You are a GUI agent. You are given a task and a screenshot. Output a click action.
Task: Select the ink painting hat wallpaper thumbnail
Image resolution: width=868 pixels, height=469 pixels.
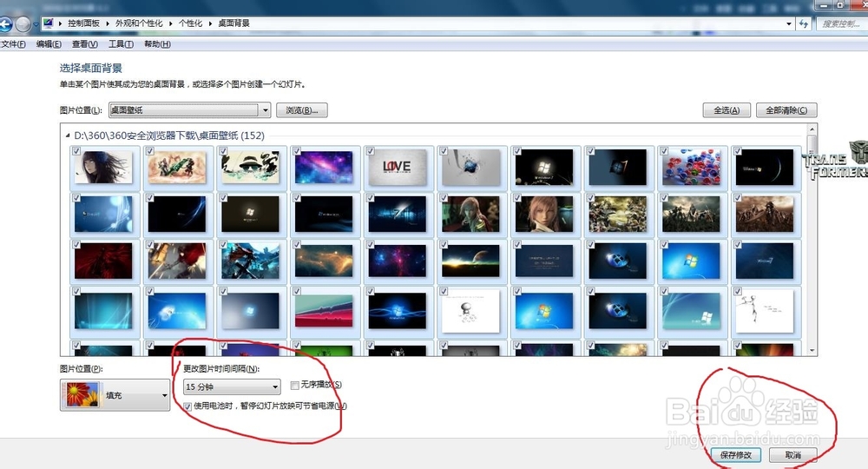(x=250, y=168)
